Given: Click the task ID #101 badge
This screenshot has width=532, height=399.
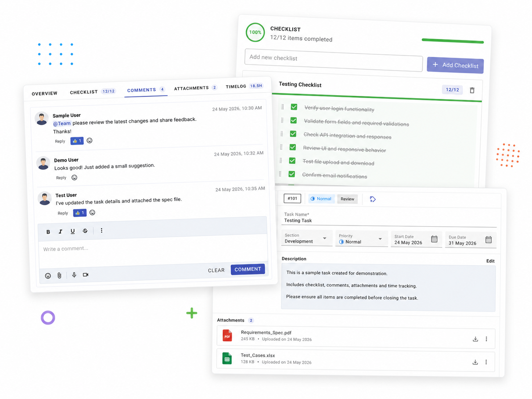Looking at the screenshot, I should coord(292,198).
